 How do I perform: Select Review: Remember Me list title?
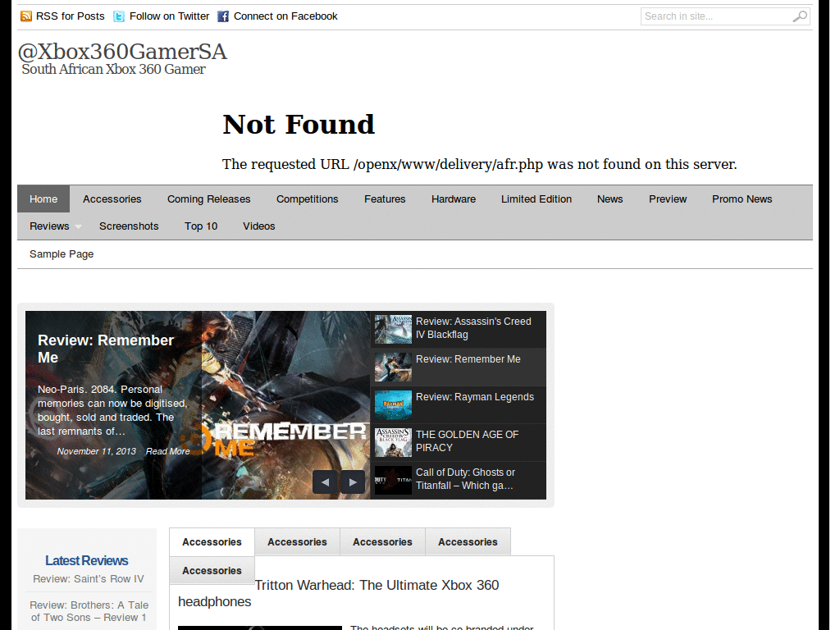(x=468, y=359)
